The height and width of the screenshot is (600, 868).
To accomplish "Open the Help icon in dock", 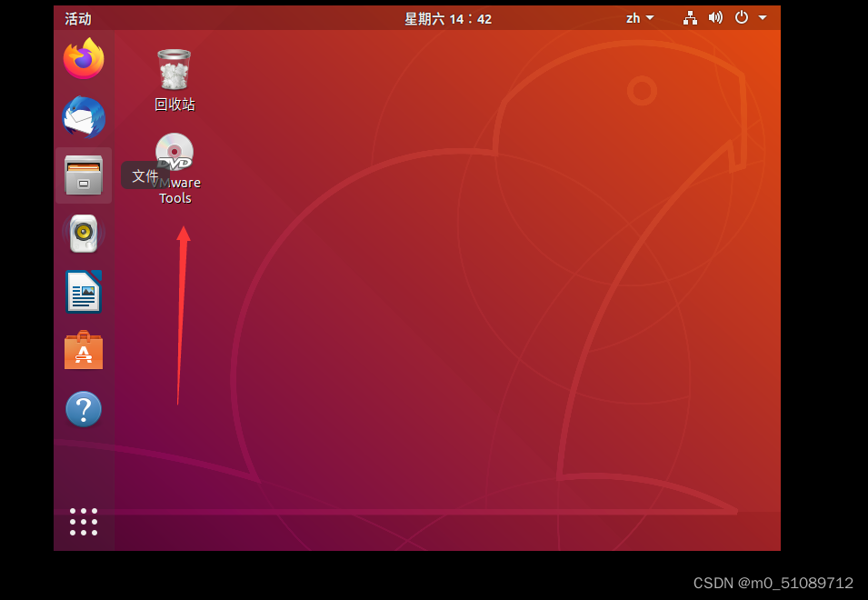I will pos(84,409).
